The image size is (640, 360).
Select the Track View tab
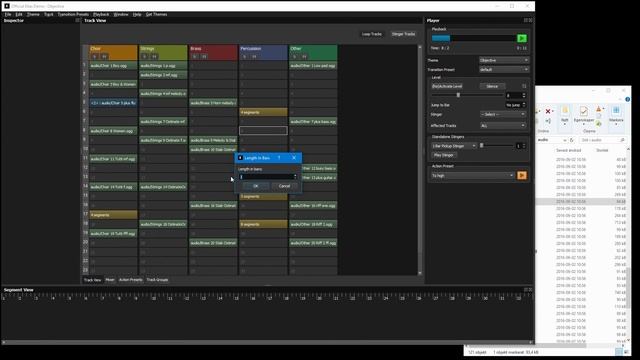[x=92, y=280]
